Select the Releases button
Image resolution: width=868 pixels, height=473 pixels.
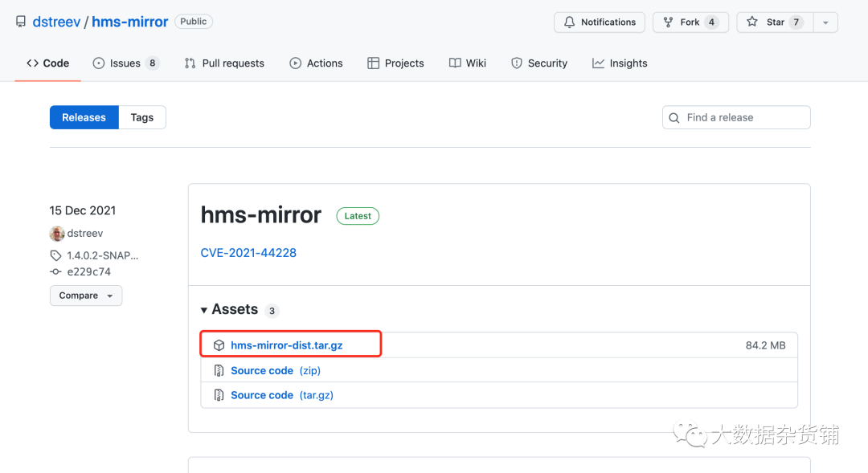(84, 117)
